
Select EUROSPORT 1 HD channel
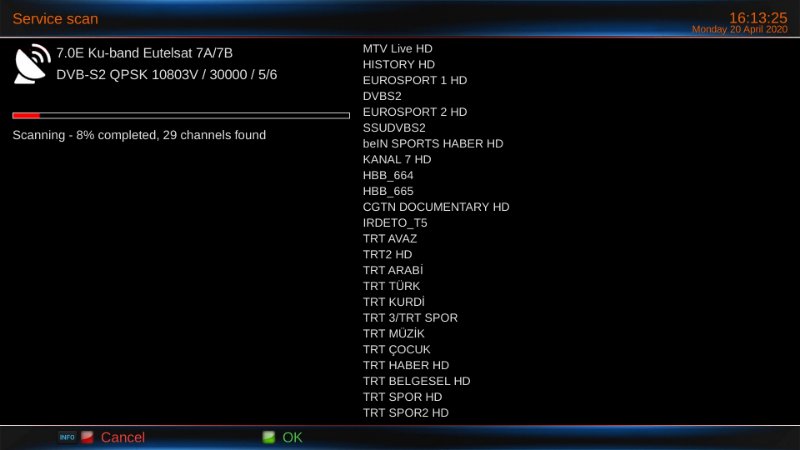[415, 80]
